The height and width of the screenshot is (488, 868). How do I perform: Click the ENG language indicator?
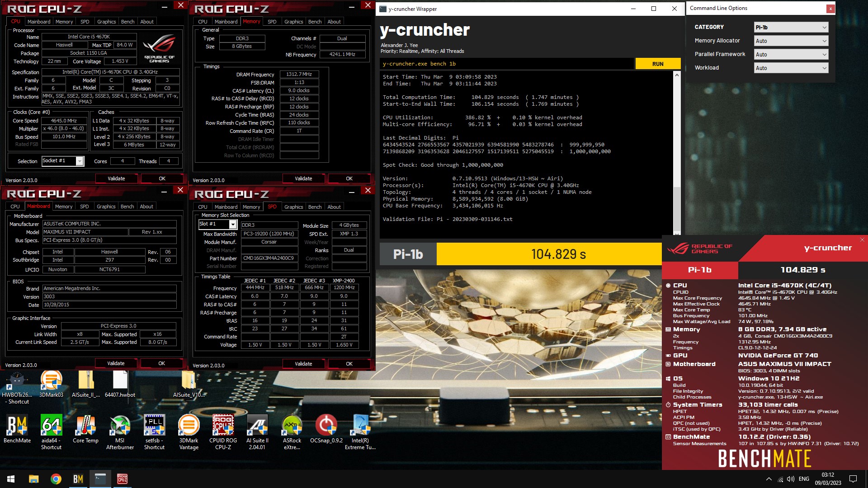(804, 479)
